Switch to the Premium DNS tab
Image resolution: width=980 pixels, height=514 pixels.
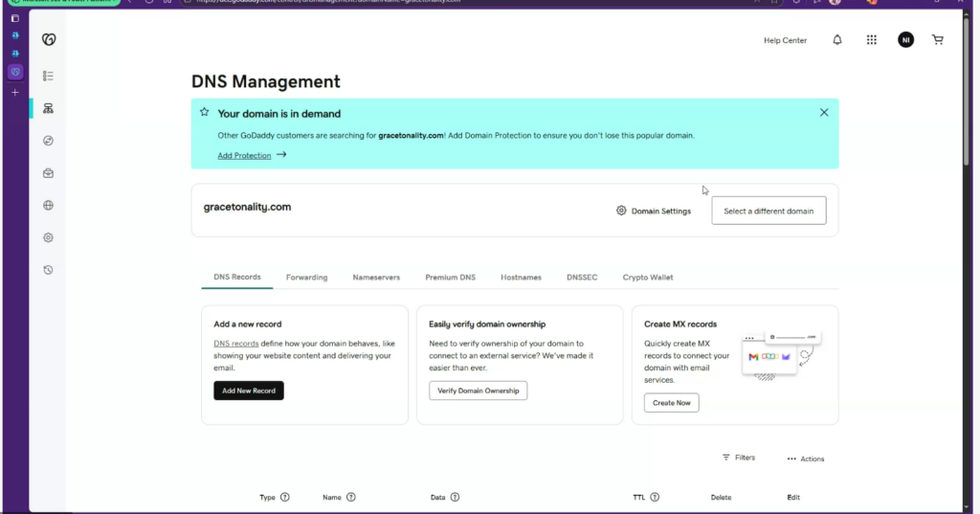(x=450, y=277)
